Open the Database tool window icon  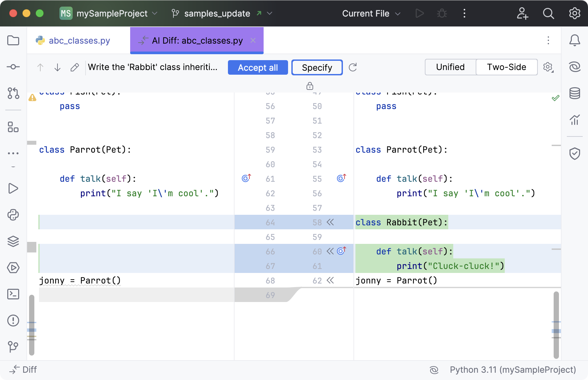pos(575,93)
